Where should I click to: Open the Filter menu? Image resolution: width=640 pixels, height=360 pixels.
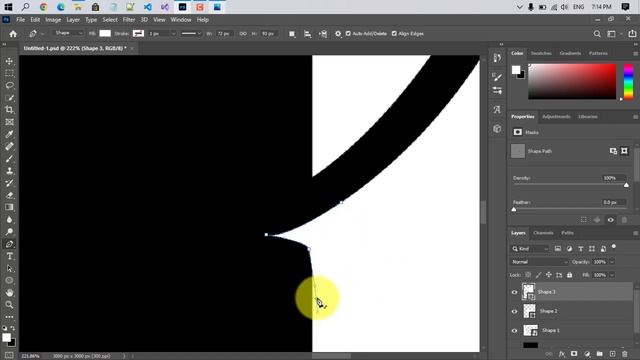click(x=129, y=20)
